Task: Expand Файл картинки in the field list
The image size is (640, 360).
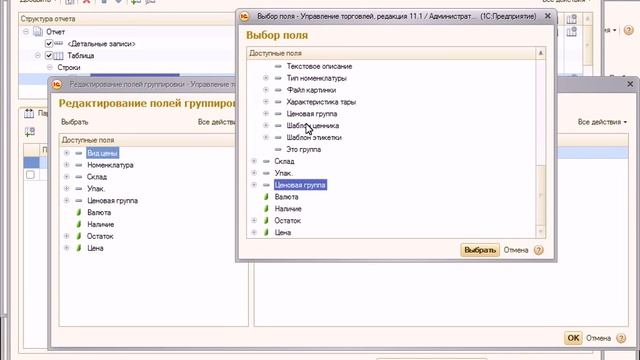Action: [266, 90]
